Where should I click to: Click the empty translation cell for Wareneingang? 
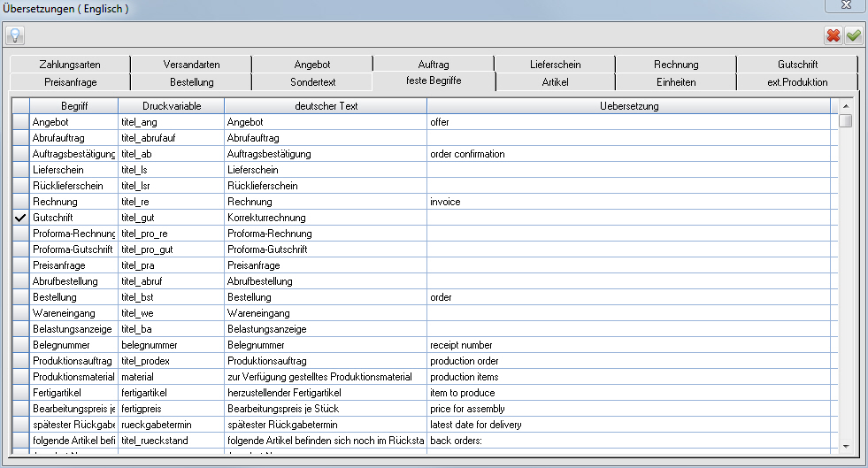629,313
